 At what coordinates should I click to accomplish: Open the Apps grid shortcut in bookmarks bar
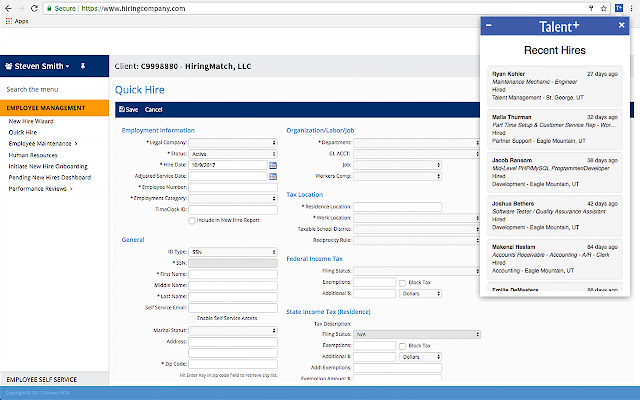click(x=15, y=20)
